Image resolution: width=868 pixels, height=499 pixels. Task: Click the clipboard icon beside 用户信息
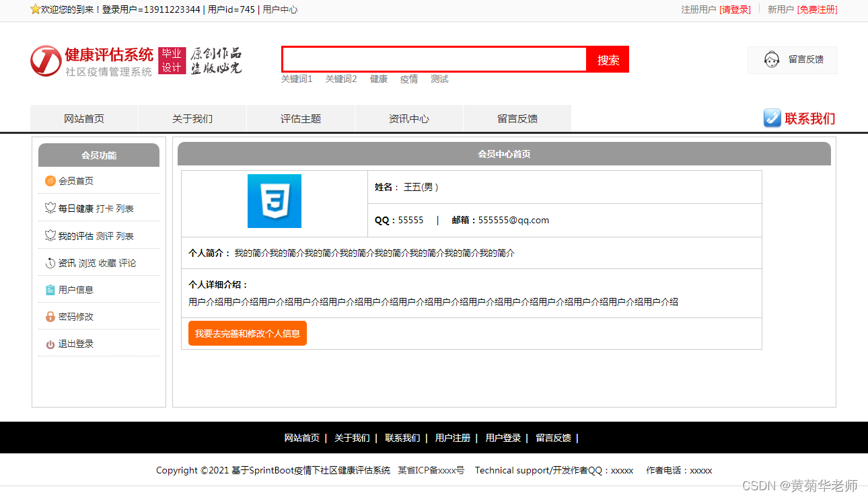click(50, 290)
